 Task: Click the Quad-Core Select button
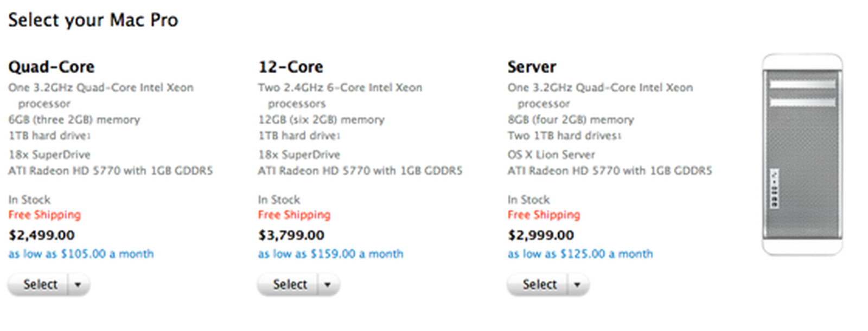coord(41,284)
